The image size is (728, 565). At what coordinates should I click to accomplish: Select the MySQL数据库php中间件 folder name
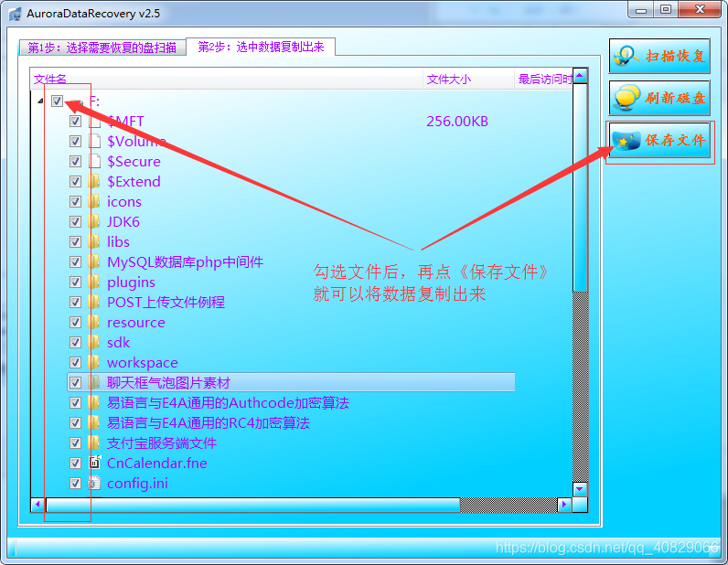pyautogui.click(x=186, y=261)
